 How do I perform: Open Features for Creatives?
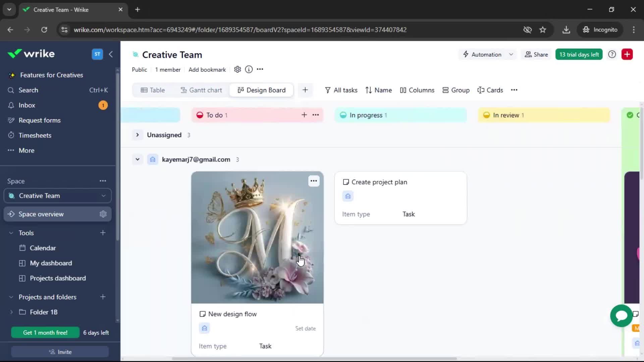point(51,75)
